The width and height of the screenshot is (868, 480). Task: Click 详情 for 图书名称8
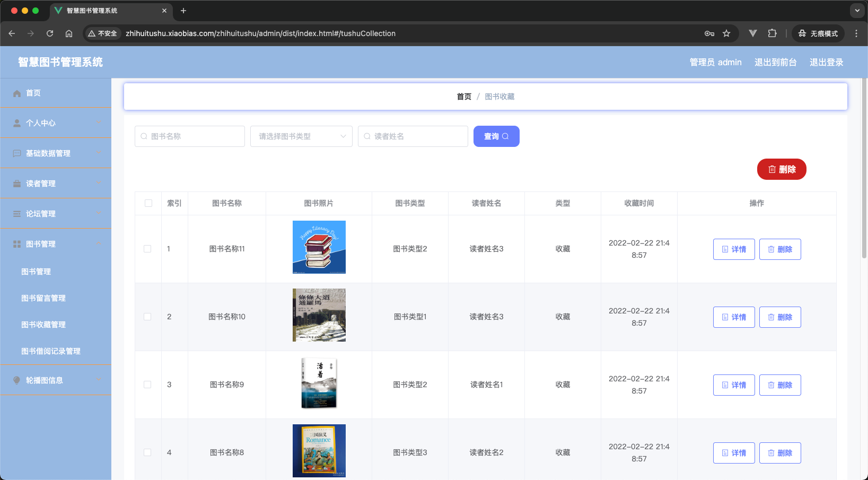pyautogui.click(x=734, y=453)
